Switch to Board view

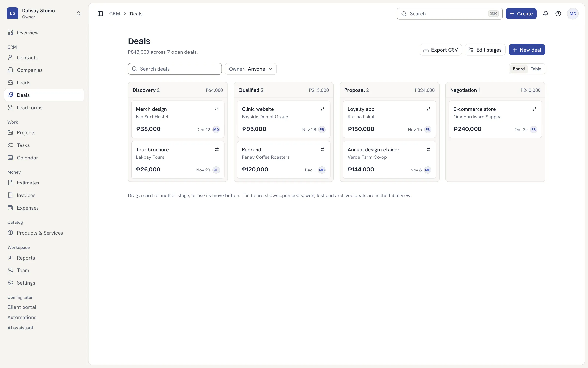(x=519, y=69)
